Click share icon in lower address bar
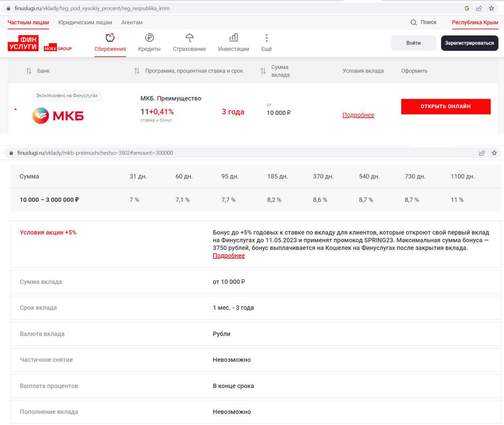 482,153
